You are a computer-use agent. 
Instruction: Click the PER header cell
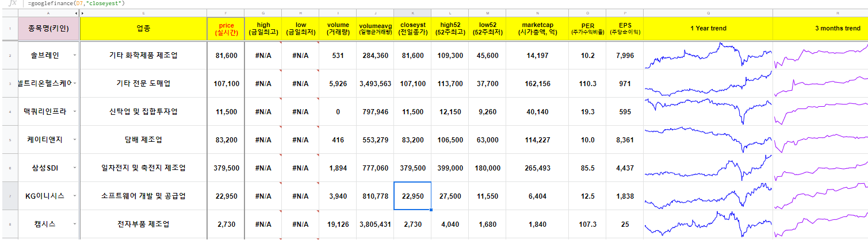(x=587, y=29)
